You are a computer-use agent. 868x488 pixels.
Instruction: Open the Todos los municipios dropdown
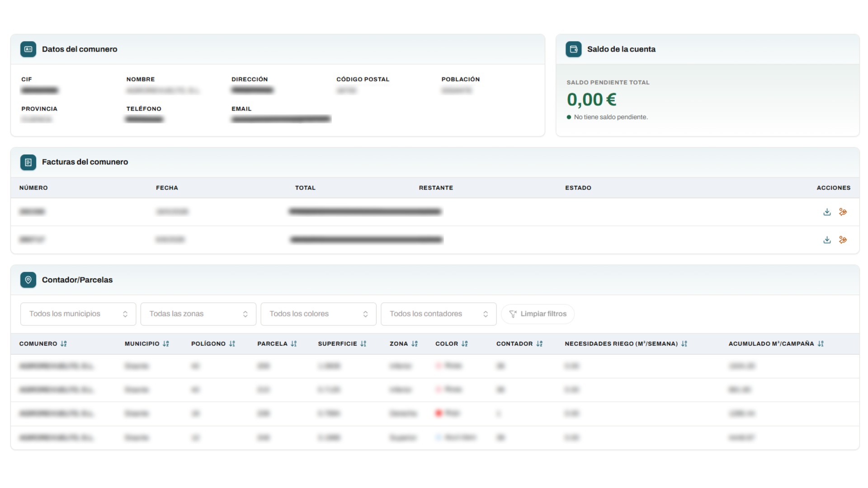pos(78,314)
